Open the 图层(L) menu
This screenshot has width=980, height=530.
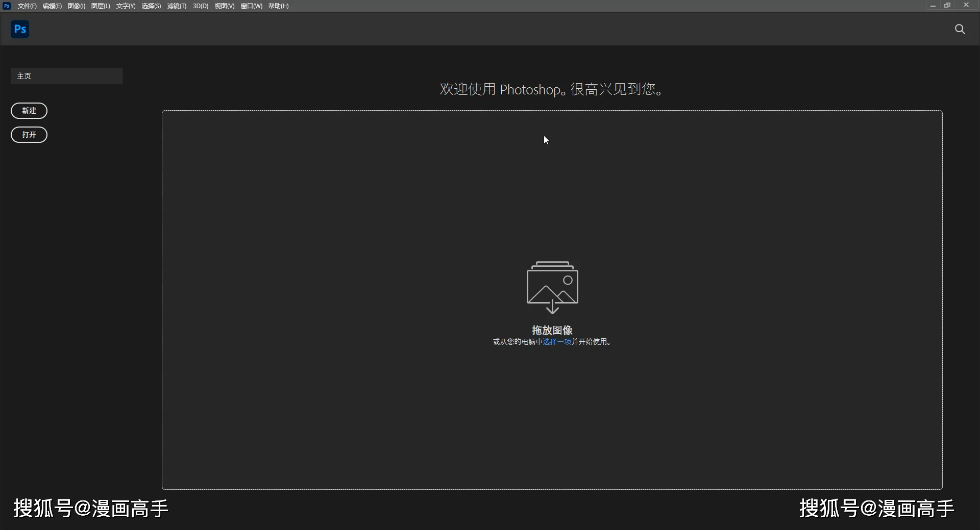point(101,6)
